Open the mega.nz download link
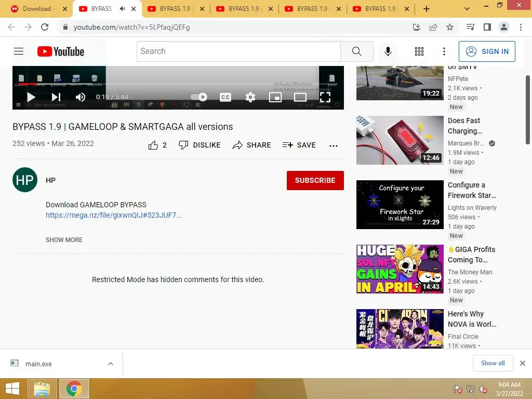 (x=114, y=215)
